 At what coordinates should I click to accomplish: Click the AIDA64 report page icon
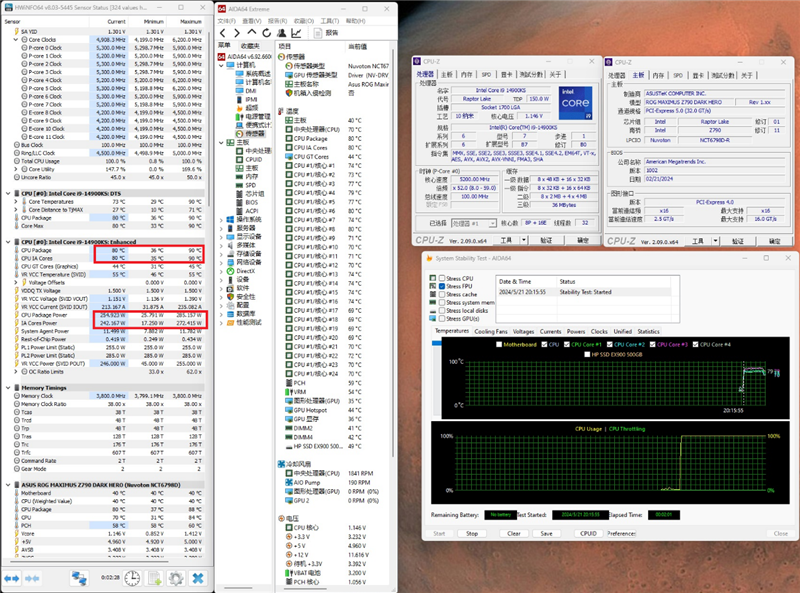point(318,33)
